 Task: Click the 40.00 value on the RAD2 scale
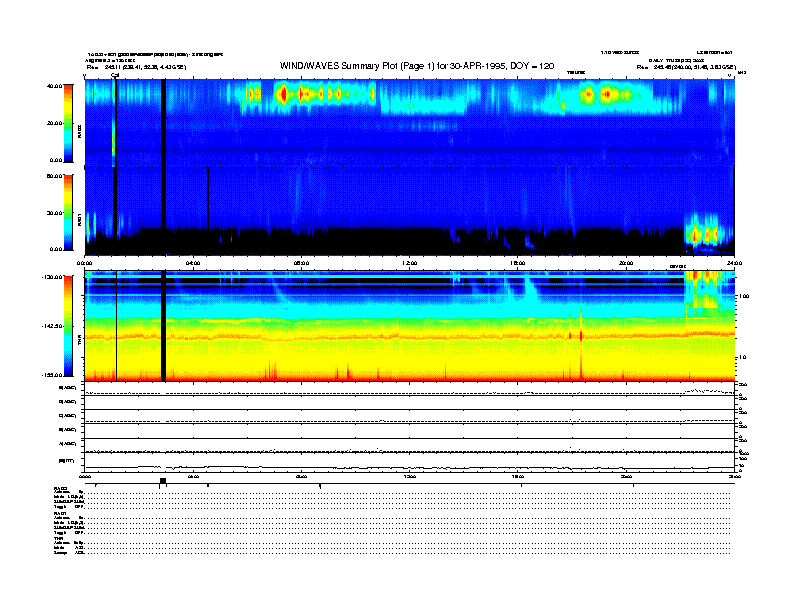[54, 86]
